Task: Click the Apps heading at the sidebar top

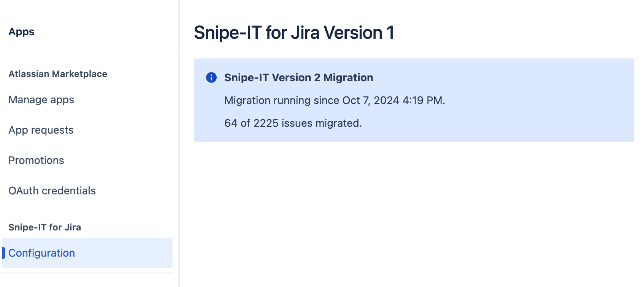Action: tap(22, 32)
